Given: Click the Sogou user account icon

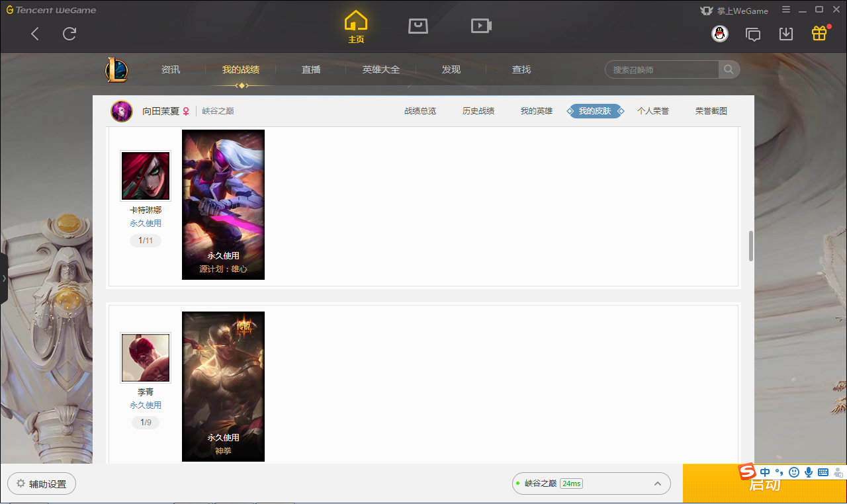Looking at the screenshot, I should [838, 472].
